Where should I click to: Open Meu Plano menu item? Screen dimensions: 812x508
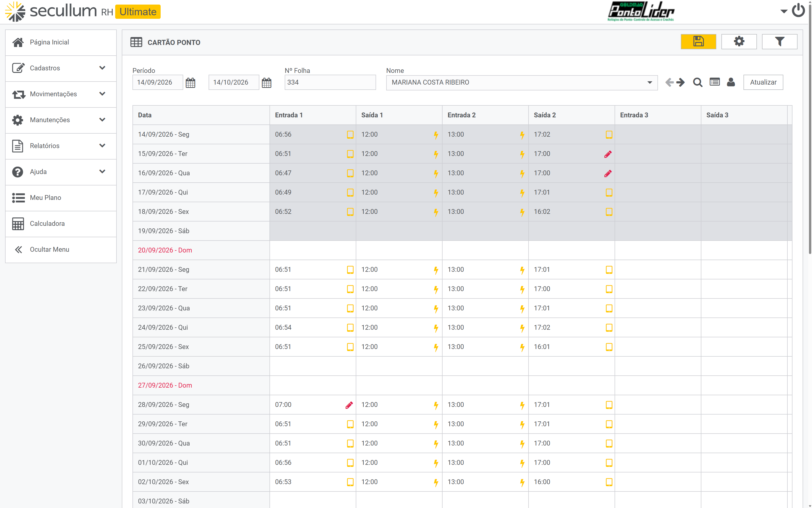(x=61, y=198)
